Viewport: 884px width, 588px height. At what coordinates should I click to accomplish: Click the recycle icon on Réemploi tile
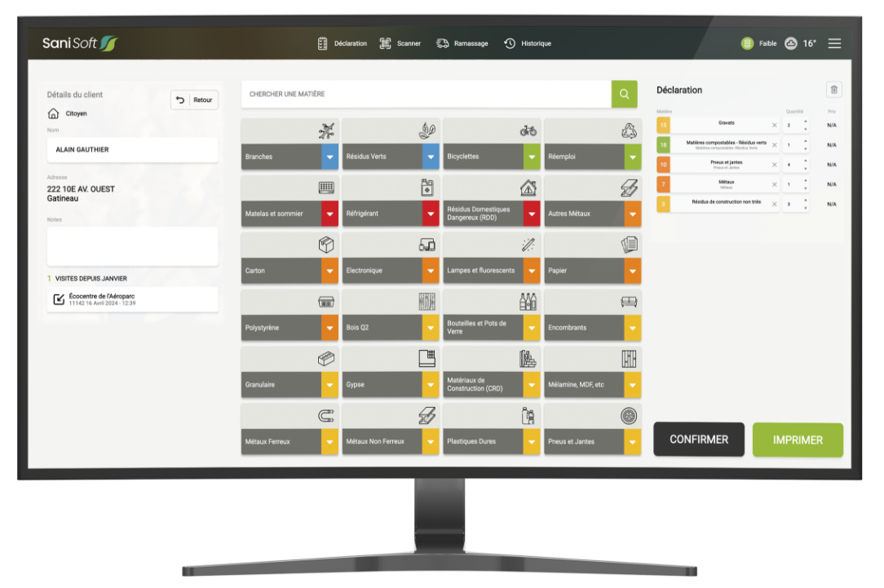tap(630, 130)
